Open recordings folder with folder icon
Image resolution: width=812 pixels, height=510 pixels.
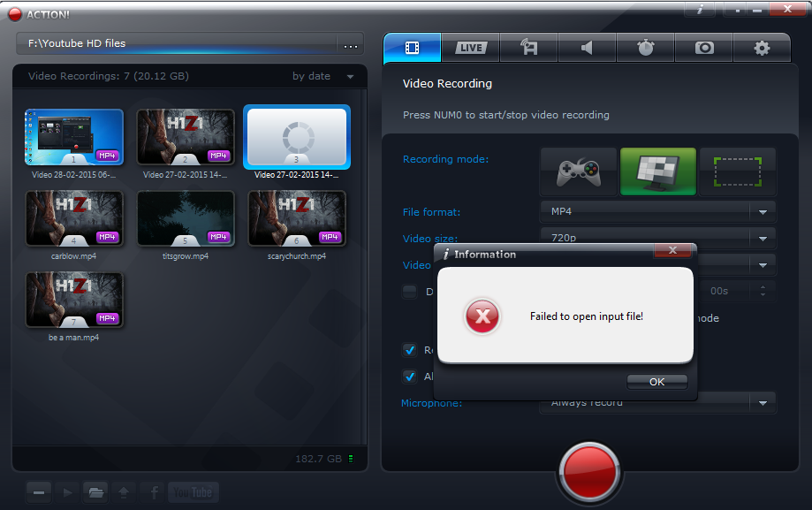click(x=95, y=491)
